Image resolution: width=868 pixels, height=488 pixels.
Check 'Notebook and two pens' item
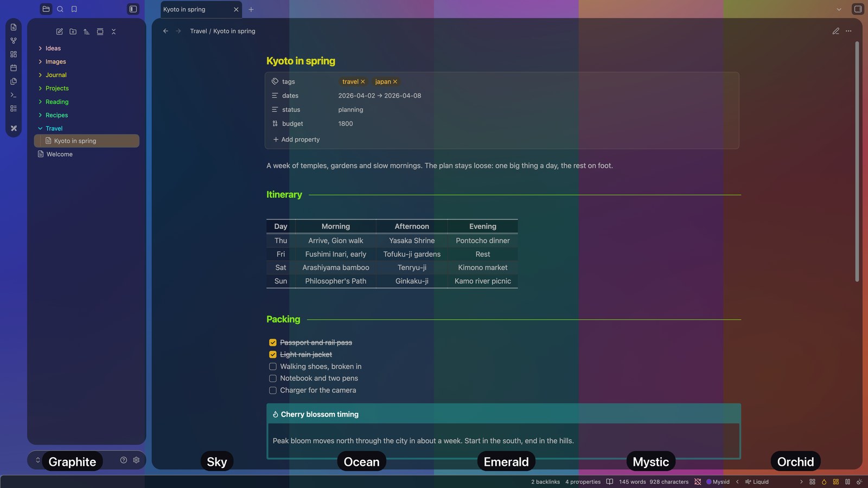pyautogui.click(x=273, y=378)
